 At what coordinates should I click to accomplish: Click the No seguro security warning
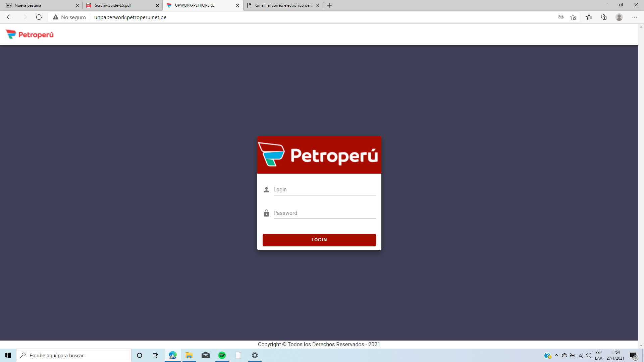(69, 17)
